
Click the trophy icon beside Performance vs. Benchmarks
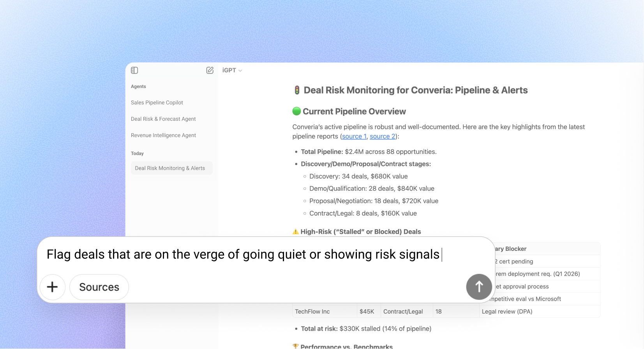tap(296, 346)
